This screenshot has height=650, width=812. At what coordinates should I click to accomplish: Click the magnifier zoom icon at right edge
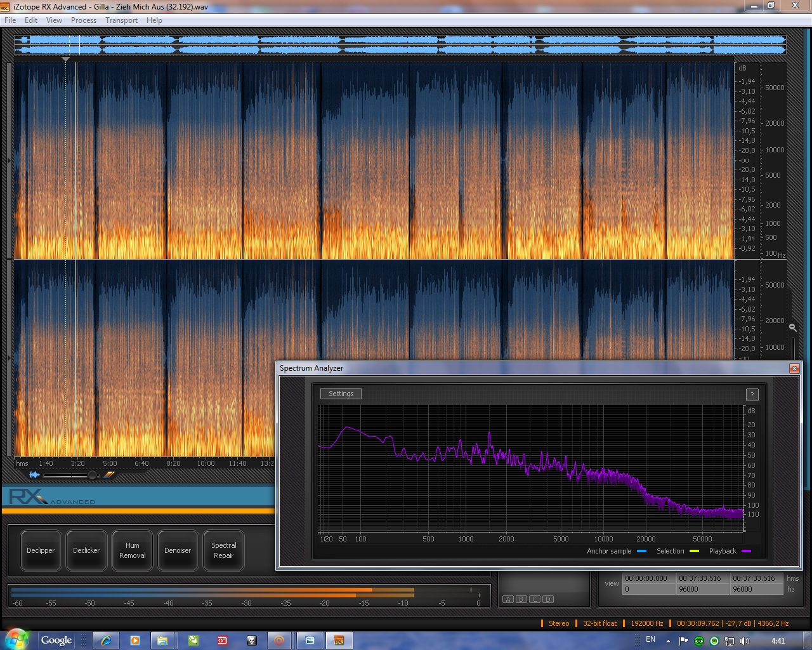(792, 328)
